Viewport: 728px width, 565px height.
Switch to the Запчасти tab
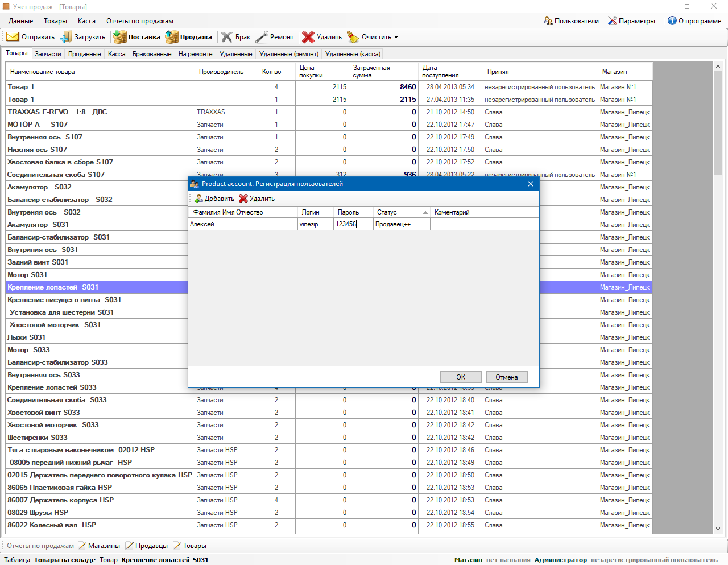tap(48, 54)
